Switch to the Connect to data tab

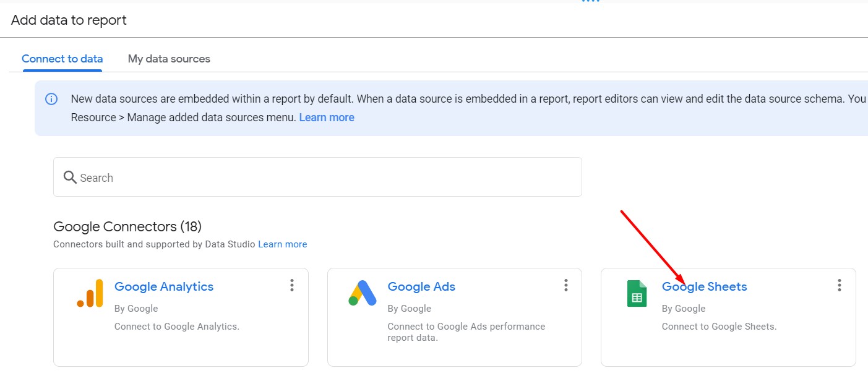click(62, 59)
